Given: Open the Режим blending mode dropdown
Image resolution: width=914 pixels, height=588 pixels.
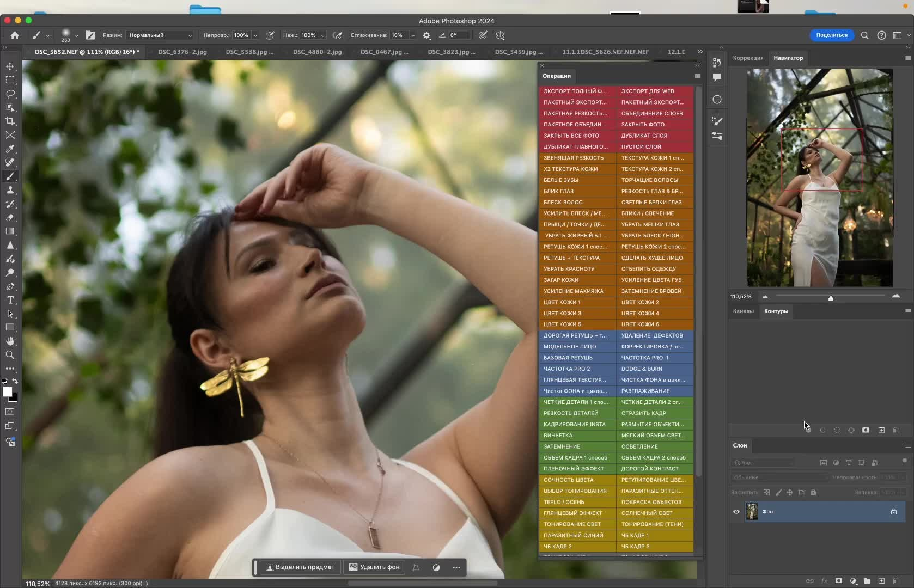Looking at the screenshot, I should (x=160, y=35).
